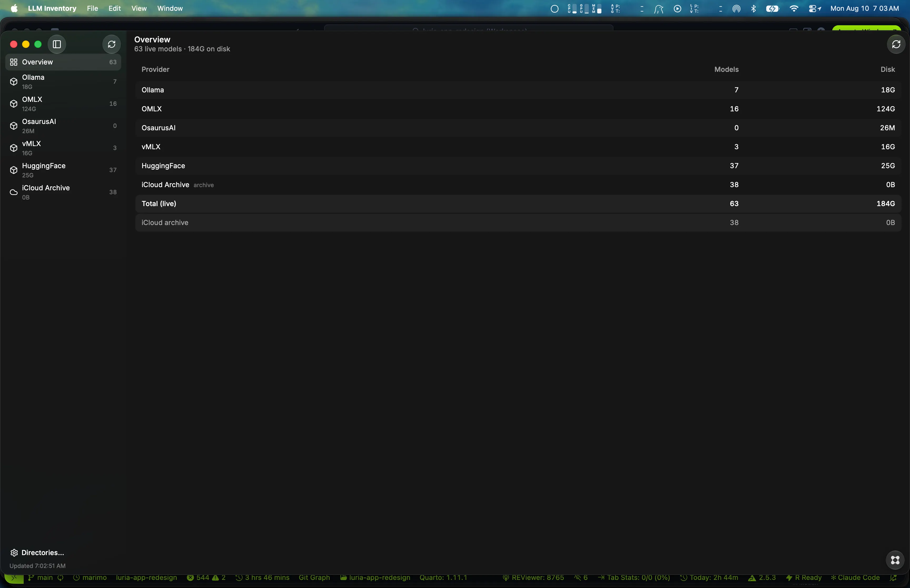Click the vMLX table row

518,147
